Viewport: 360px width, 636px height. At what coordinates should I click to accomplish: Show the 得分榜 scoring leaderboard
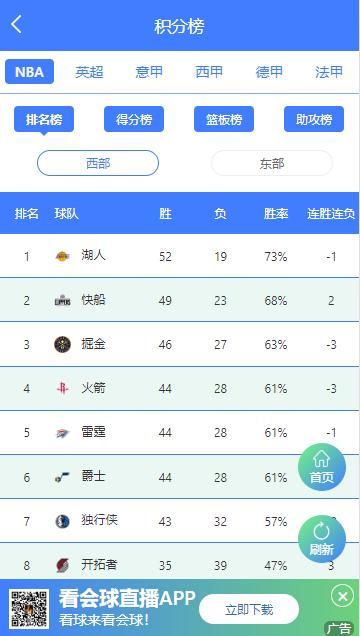pos(134,119)
